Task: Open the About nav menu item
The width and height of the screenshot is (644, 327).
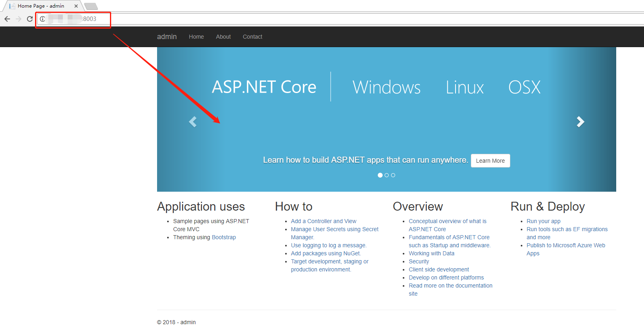Action: (x=223, y=37)
